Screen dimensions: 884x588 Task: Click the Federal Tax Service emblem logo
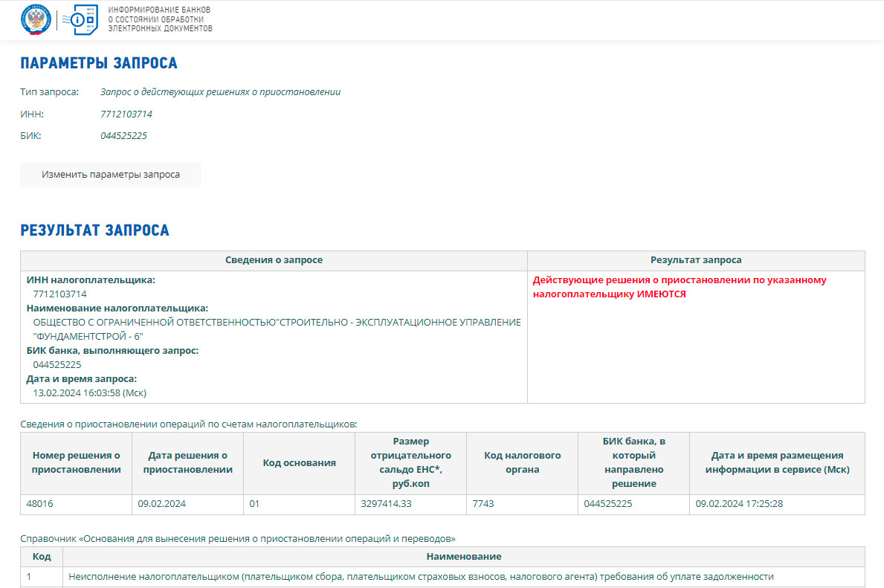(34, 20)
